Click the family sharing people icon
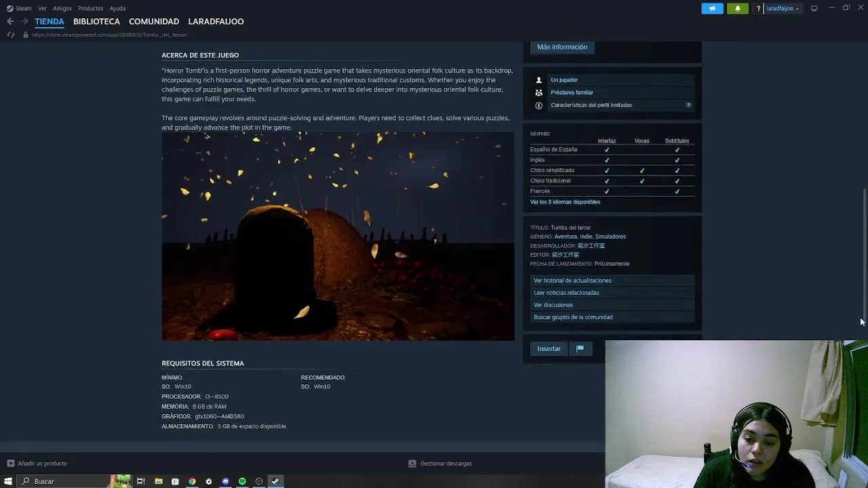The image size is (868, 488). click(x=539, y=92)
